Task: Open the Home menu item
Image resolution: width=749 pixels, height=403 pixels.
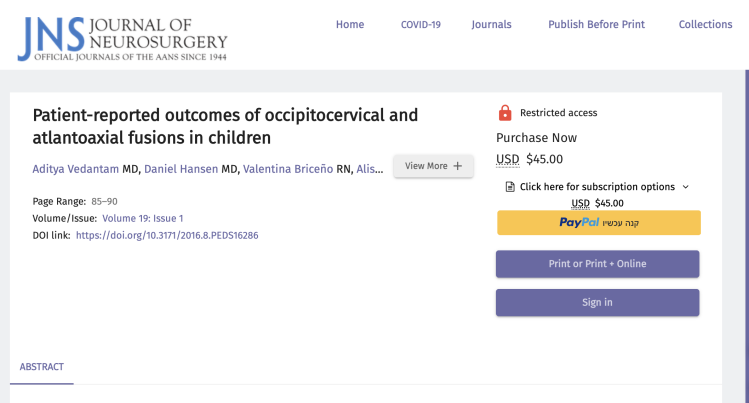Action: 350,25
